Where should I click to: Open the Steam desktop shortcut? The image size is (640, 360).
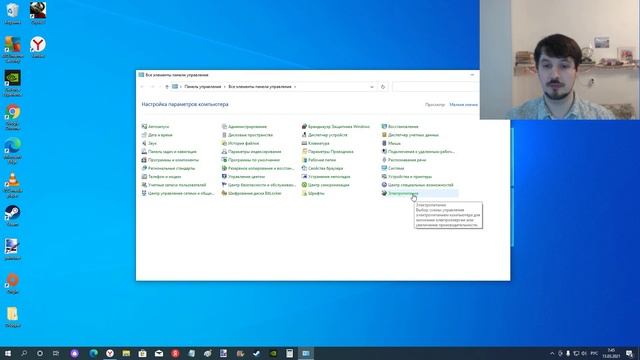tap(13, 216)
